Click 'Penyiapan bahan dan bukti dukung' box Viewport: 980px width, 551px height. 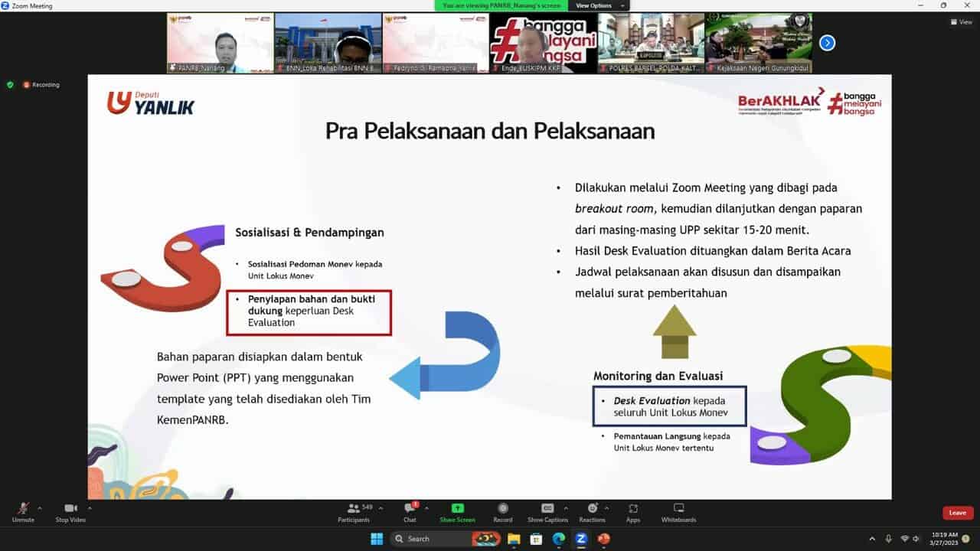(x=309, y=312)
